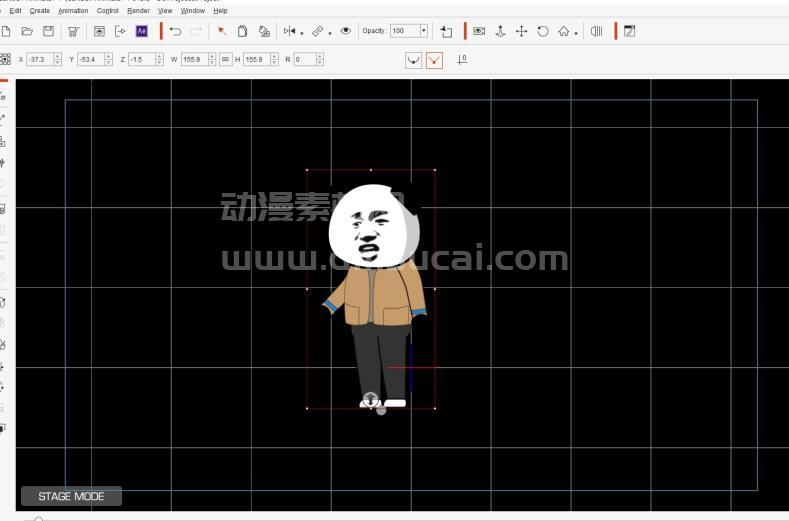
Task: Open the Opacity value dropdown
Action: coord(424,31)
